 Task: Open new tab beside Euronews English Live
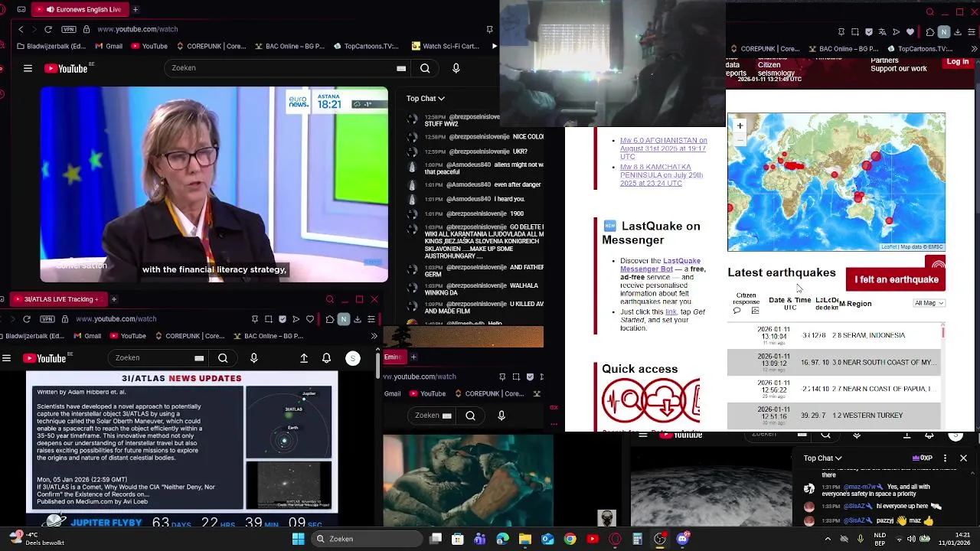point(136,9)
